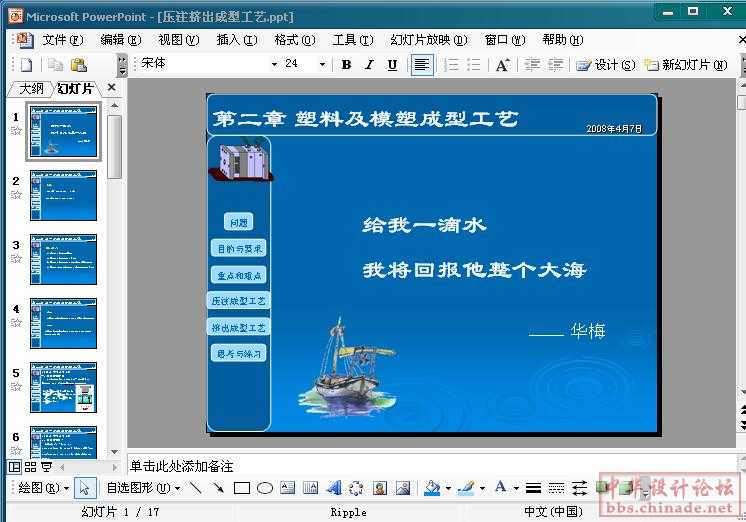Select the Rectangle drawing tool
This screenshot has width=746, height=522.
[241, 488]
